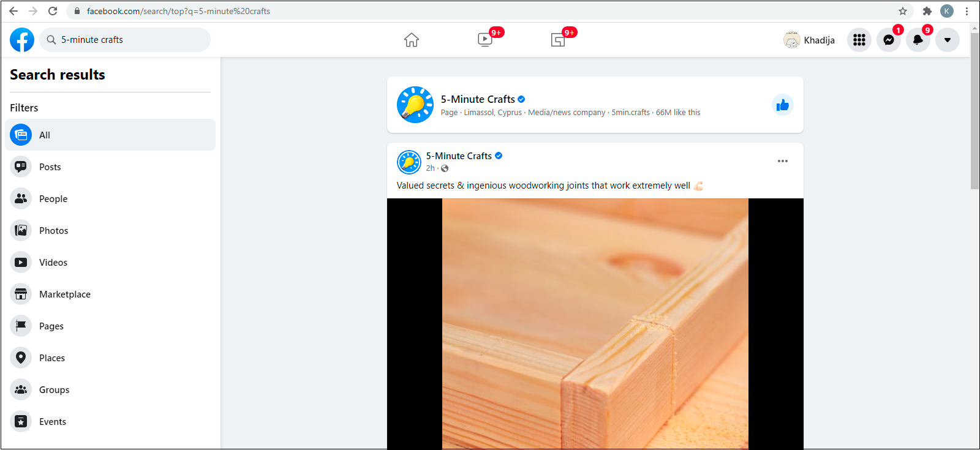Click the Chrome profile K avatar
Image resolution: width=980 pixels, height=450 pixels.
(947, 11)
